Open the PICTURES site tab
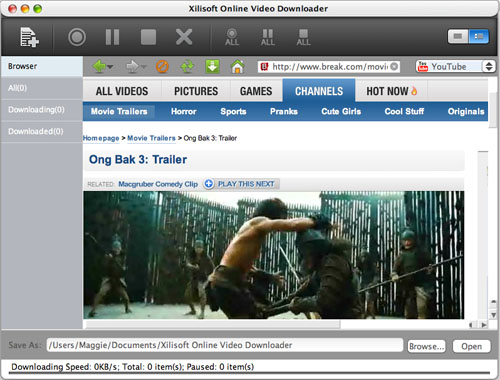Image resolution: width=500 pixels, height=380 pixels. [x=196, y=91]
